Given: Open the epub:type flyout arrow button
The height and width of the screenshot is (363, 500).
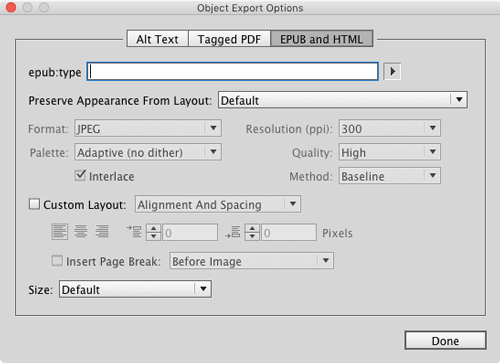Looking at the screenshot, I should click(392, 71).
